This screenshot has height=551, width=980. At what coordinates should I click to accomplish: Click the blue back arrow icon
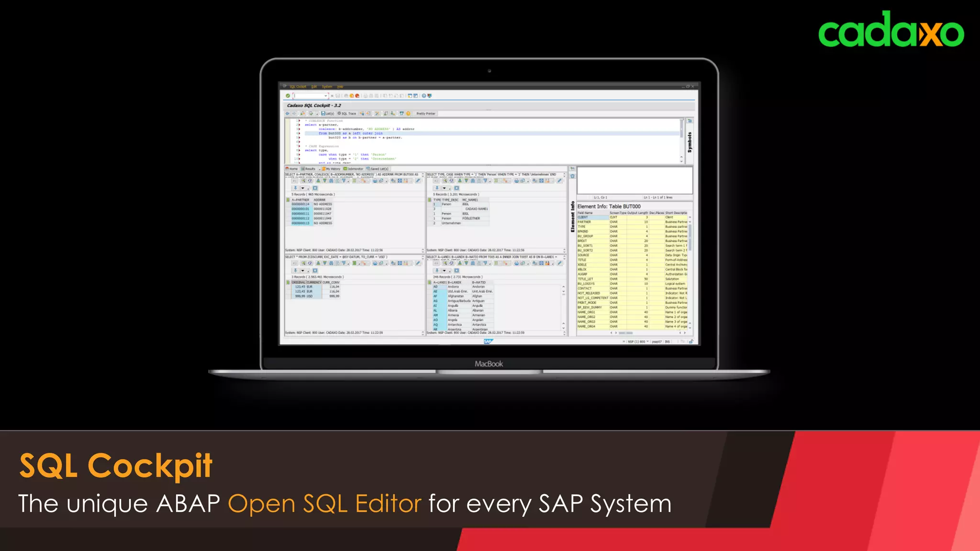288,114
